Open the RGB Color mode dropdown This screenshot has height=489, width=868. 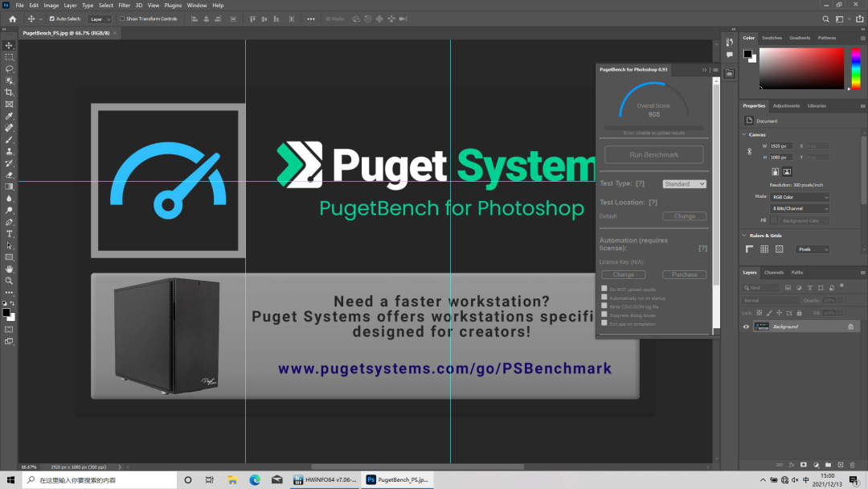[x=799, y=197]
